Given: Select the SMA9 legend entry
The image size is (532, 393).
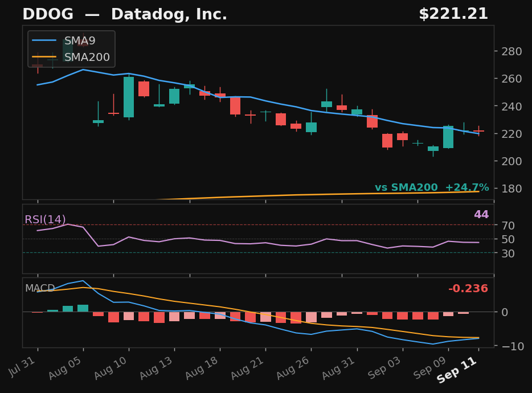Looking at the screenshot, I should (64, 41).
